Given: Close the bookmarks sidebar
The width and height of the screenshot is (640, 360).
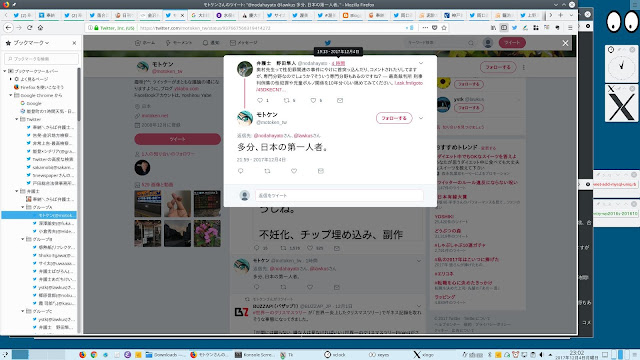Looking at the screenshot, I should (x=74, y=43).
